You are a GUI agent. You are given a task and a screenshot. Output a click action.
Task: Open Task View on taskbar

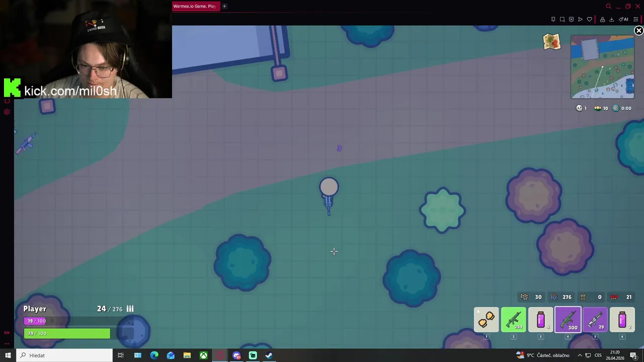121,355
